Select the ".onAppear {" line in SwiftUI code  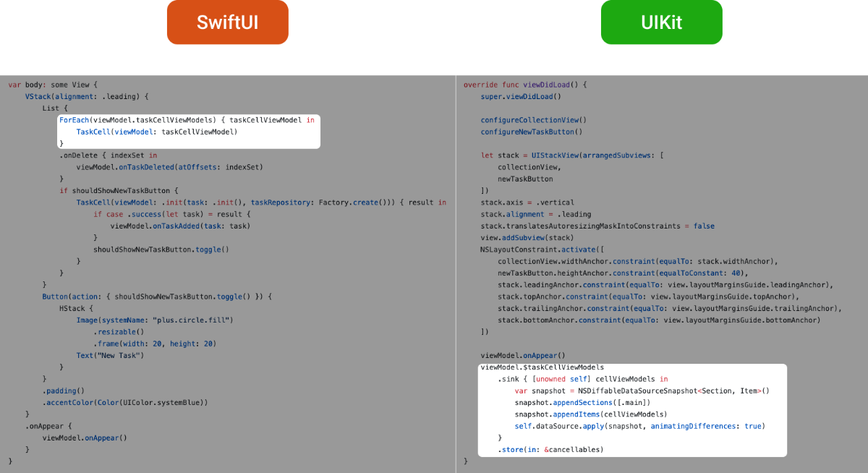point(48,426)
